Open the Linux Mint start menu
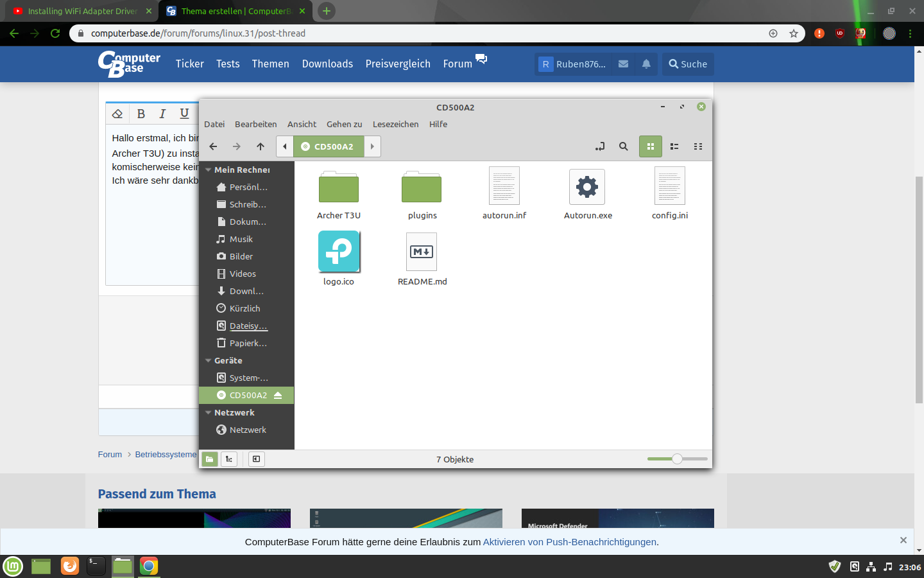924x578 pixels. 13,566
